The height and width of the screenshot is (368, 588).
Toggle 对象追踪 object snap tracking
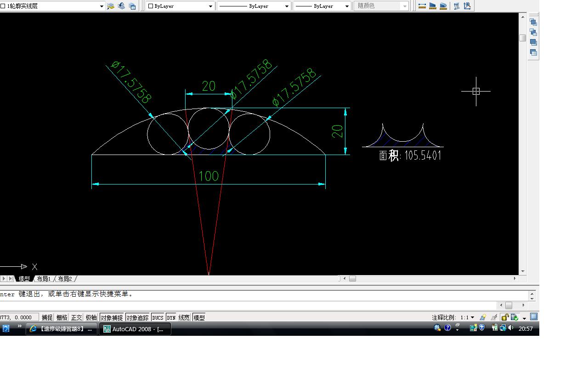click(x=137, y=317)
